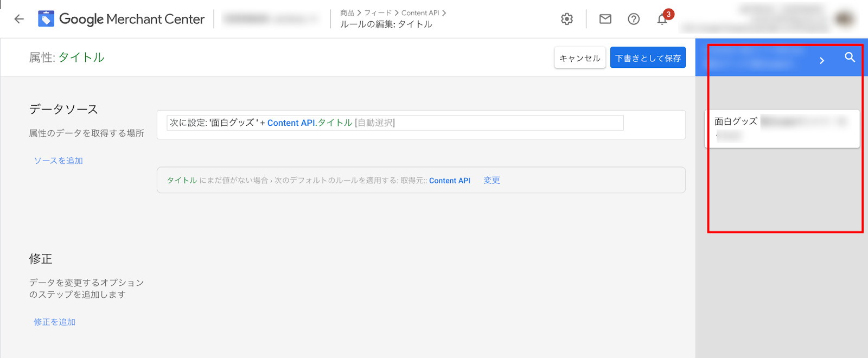Click Content API.タイトル in the rule field
Image resolution: width=868 pixels, height=358 pixels.
pyautogui.click(x=310, y=123)
